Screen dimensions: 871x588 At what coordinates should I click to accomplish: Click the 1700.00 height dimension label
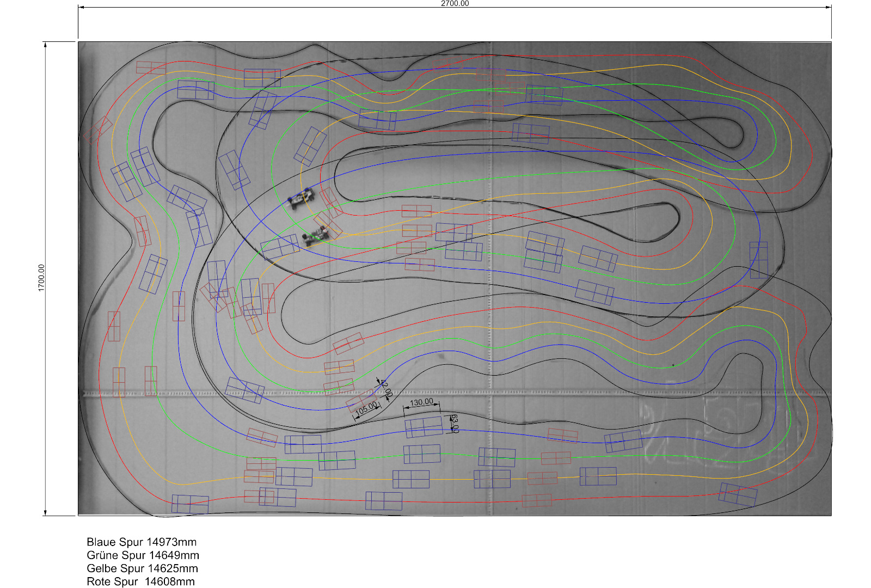41,278
